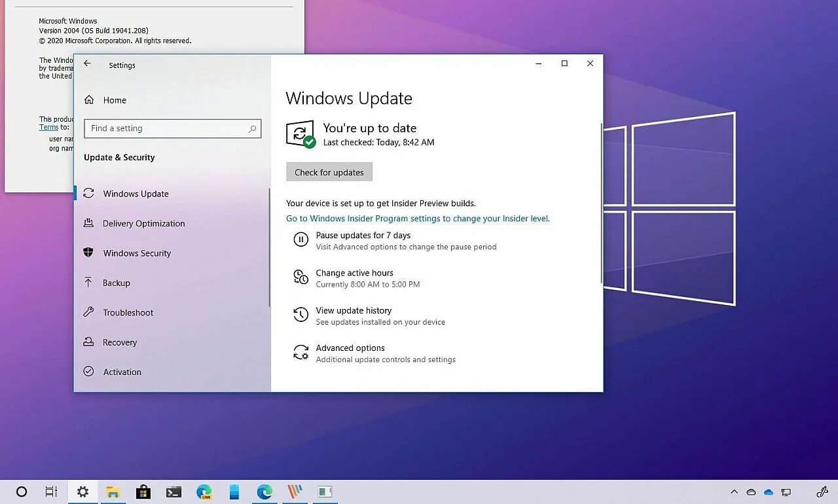Expand hidden icons in the system tray
Image resolution: width=838 pixels, height=504 pixels.
click(734, 492)
